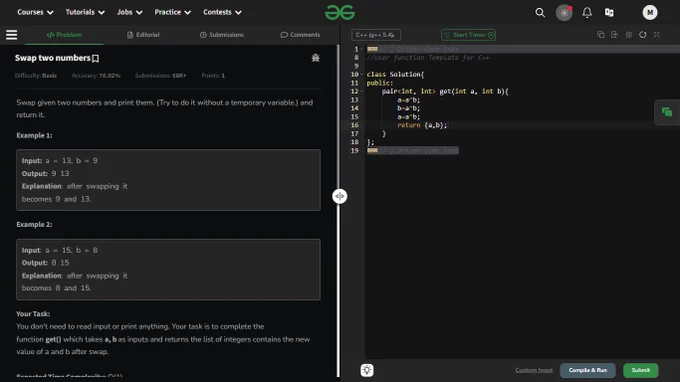Click the export code icon in editor toolbar
Viewport: 680px width, 382px height.
[x=615, y=35]
